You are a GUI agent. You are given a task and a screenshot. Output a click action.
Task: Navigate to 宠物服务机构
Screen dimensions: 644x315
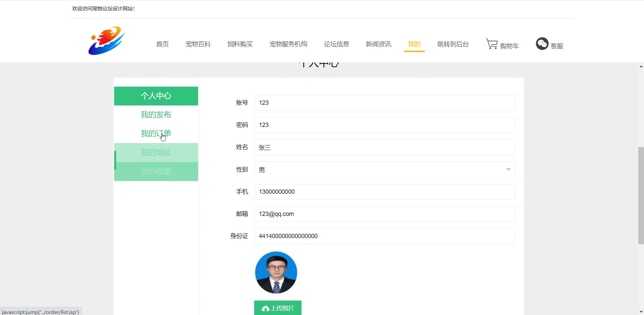[288, 44]
